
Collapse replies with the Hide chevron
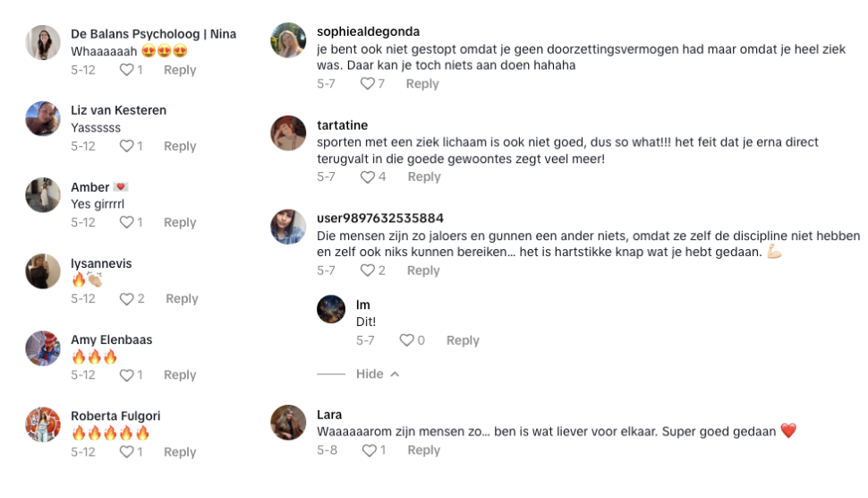point(377,374)
